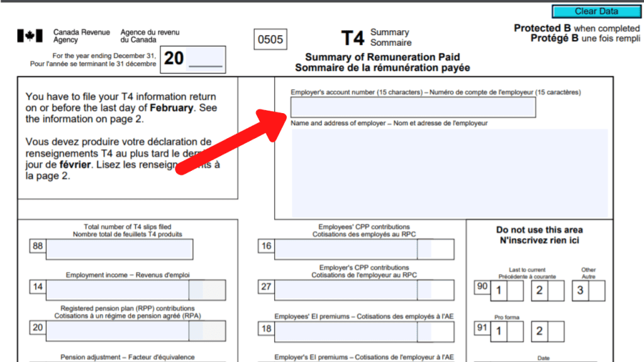Select box 20 RPP contributions cents field
Screen dimensions: 644x362
click(207, 331)
